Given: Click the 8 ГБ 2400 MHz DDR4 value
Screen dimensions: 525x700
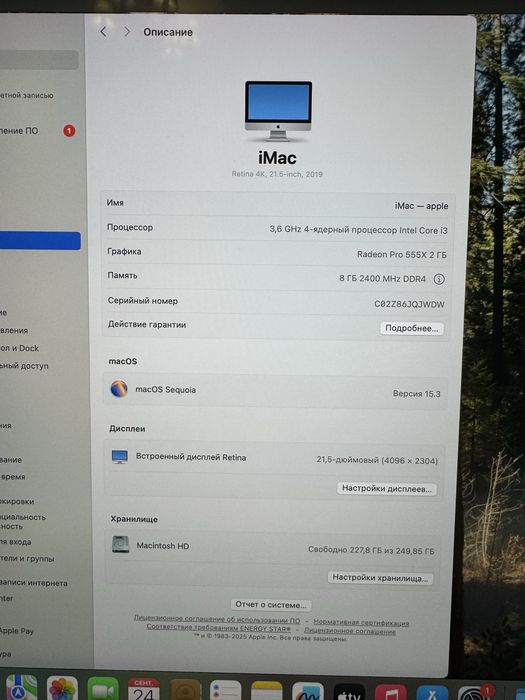Looking at the screenshot, I should coord(383,279).
